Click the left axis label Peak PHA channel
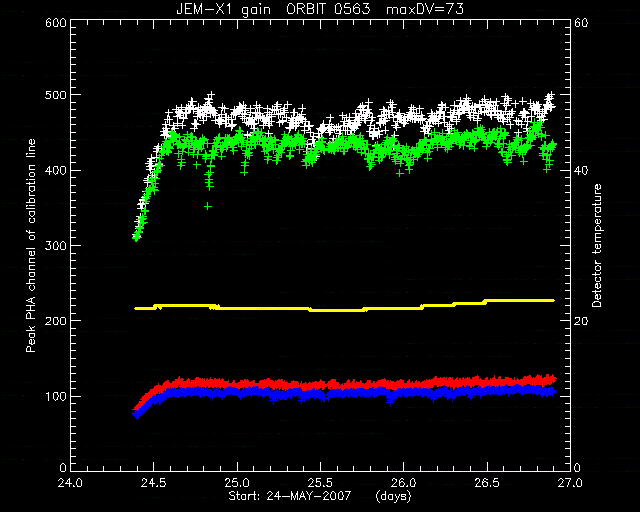 (31, 245)
